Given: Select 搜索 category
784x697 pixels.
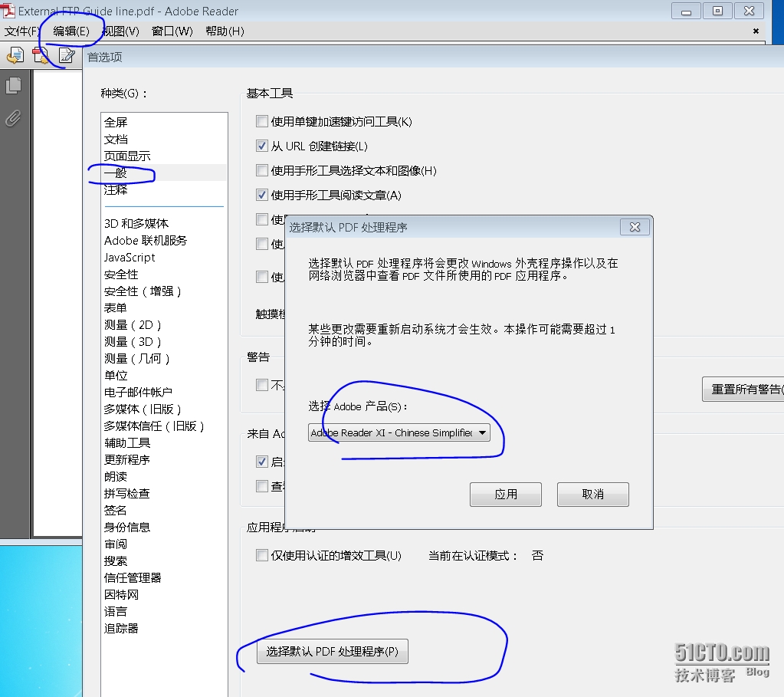Looking at the screenshot, I should tap(116, 561).
